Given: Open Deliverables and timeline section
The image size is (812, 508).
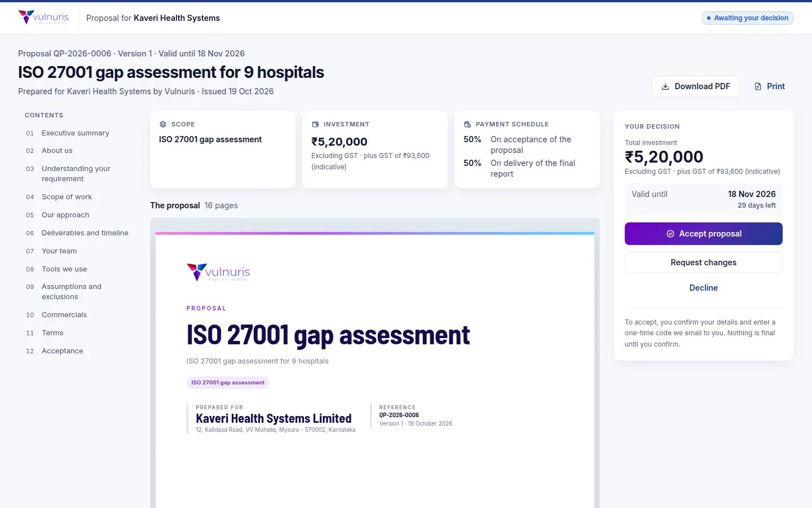Looking at the screenshot, I should (85, 233).
